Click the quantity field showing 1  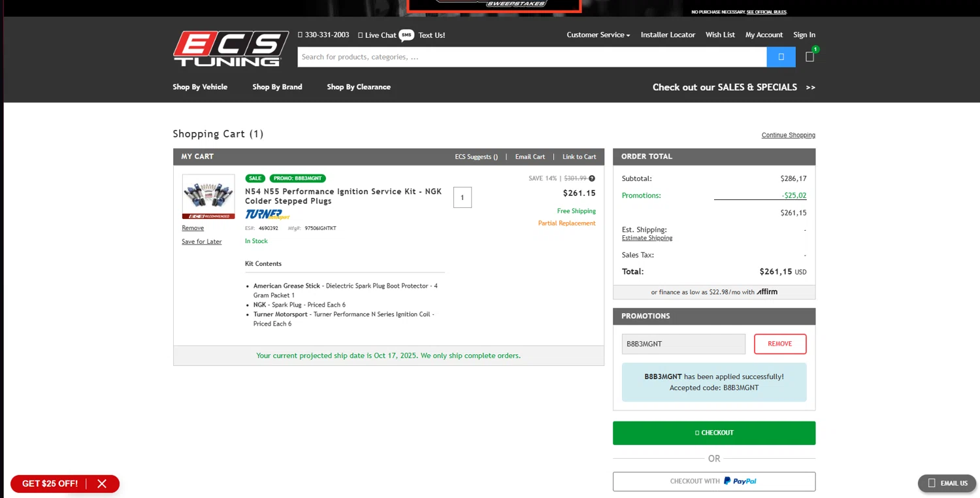(x=463, y=197)
